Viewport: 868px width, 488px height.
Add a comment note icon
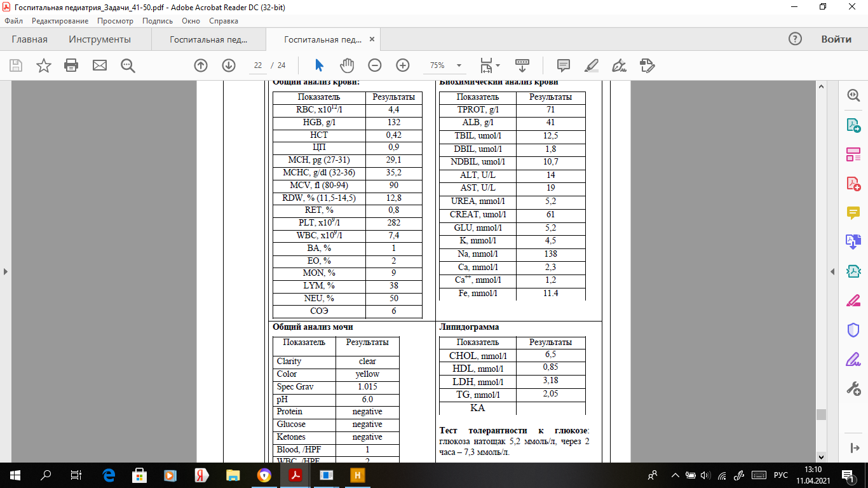(564, 65)
